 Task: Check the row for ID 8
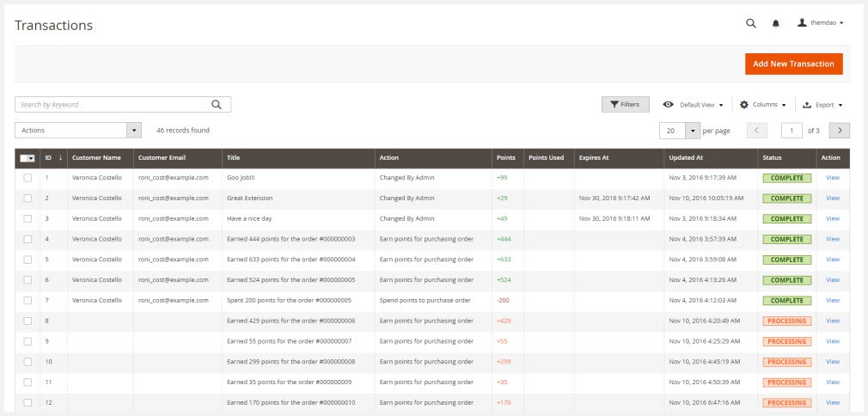tap(28, 321)
